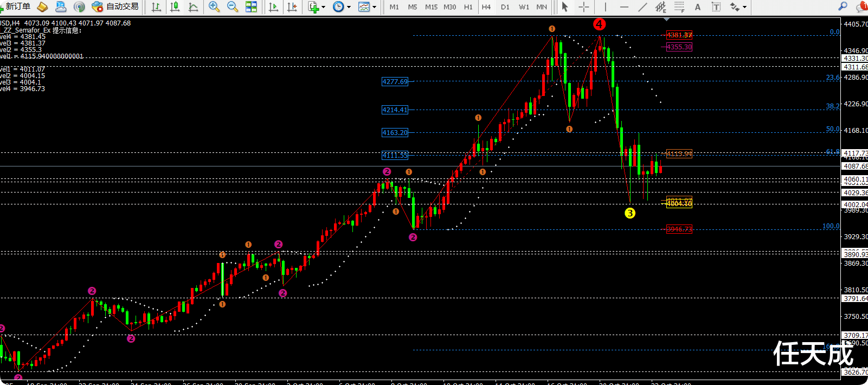Tile chart windows with grid icon

[x=251, y=7]
